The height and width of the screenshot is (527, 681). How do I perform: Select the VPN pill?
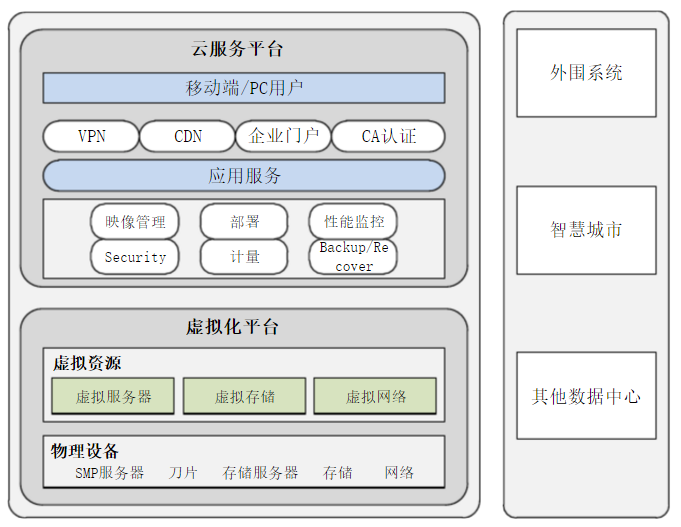coord(91,136)
